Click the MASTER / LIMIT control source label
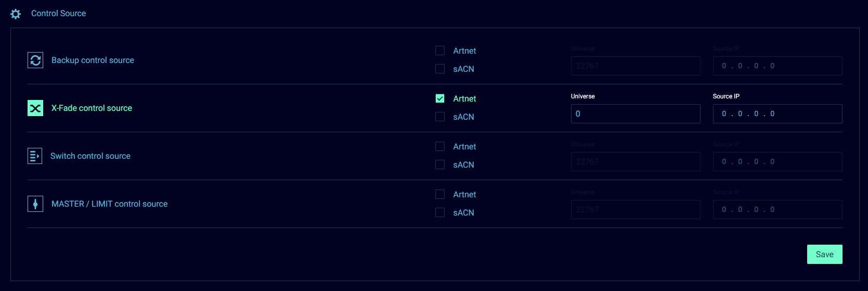This screenshot has width=868, height=291. point(109,204)
